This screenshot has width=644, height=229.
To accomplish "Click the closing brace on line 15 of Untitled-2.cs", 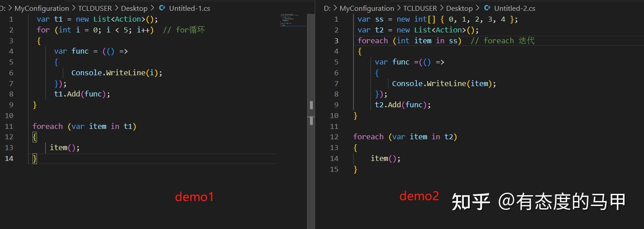I will click(x=355, y=169).
